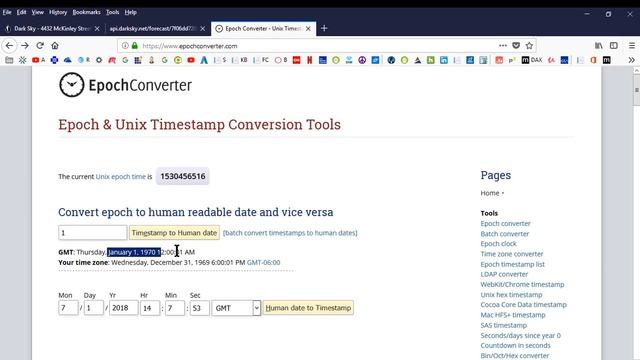Image resolution: width=640 pixels, height=360 pixels.
Task: Open the File menu
Action: click(7, 12)
